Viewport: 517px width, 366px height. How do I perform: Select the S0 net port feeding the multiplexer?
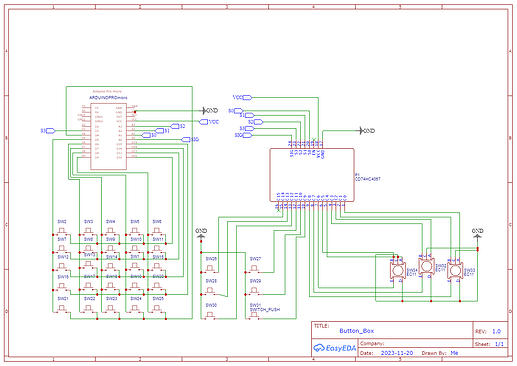[236, 111]
